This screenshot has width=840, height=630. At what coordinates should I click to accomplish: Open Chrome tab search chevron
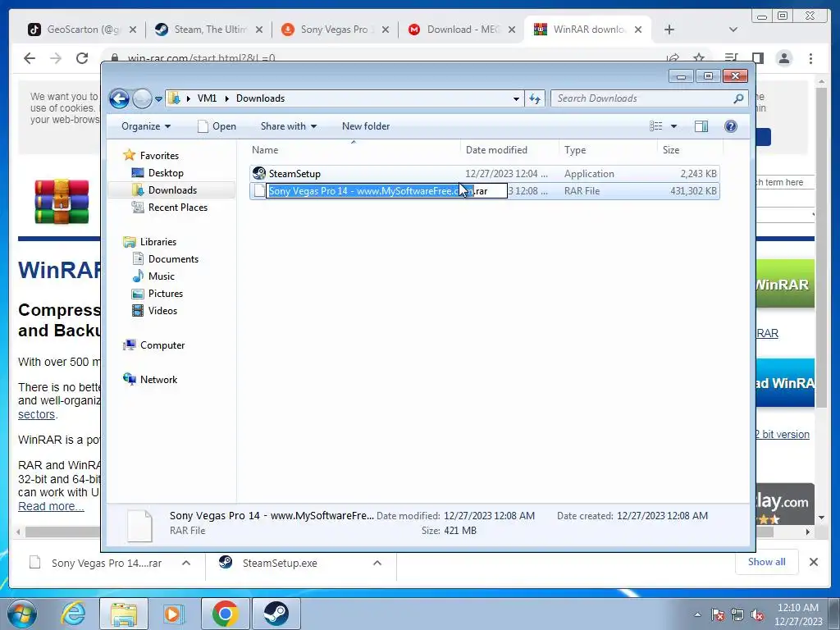coord(733,30)
